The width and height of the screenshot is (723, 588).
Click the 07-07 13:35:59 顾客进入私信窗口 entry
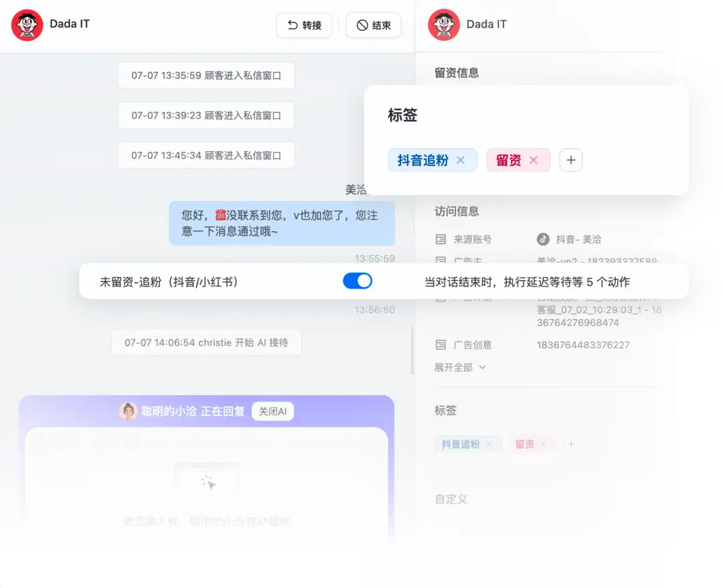point(206,75)
